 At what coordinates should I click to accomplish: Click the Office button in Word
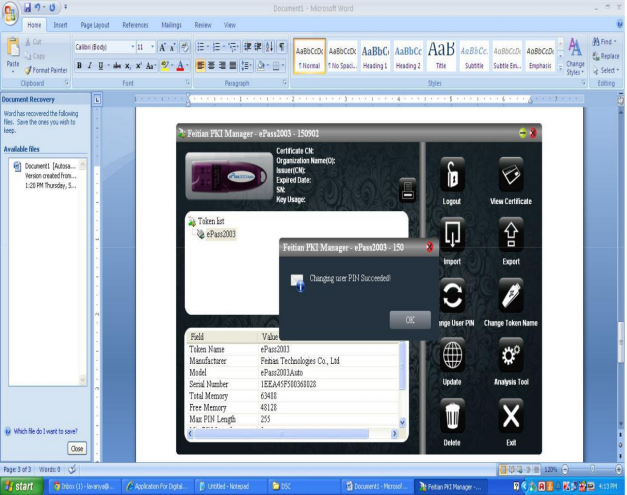pyautogui.click(x=10, y=13)
